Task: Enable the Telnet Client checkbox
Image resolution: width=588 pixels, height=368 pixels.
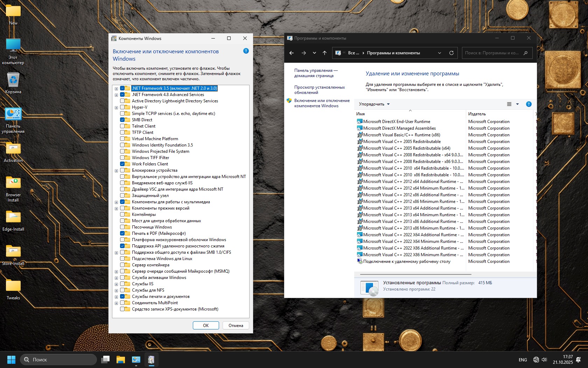Action: (122, 126)
